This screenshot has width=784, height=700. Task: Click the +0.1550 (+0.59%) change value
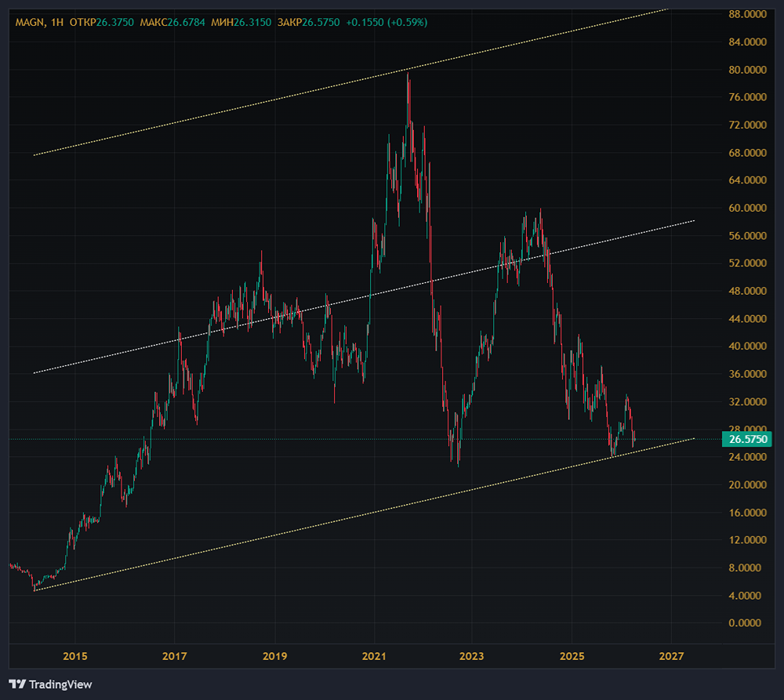point(387,23)
